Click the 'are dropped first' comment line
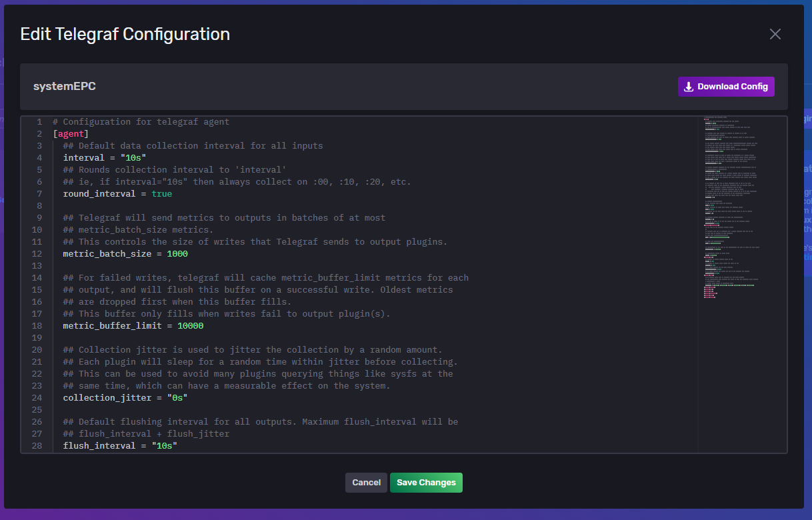Screen dimensions: 812x520 tap(177, 302)
